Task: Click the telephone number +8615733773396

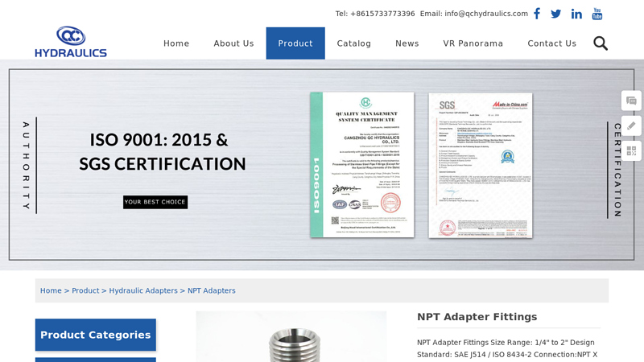Action: coord(382,14)
